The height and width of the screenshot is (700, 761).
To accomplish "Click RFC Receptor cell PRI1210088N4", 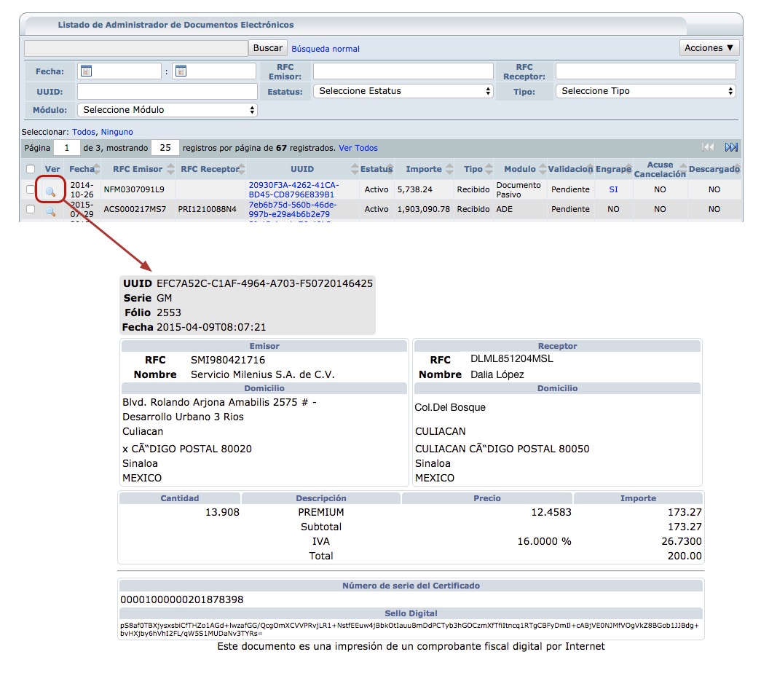I will click(x=208, y=209).
